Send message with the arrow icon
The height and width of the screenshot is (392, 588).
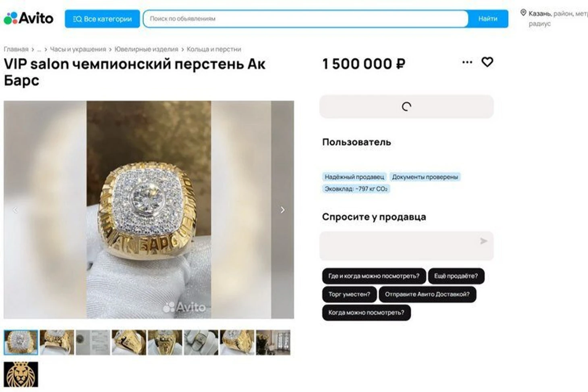484,241
